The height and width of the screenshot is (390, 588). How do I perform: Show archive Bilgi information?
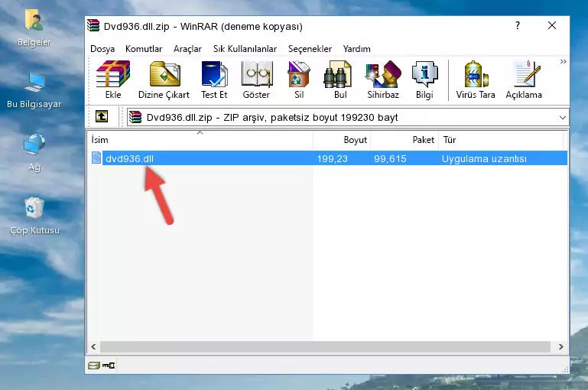point(424,80)
